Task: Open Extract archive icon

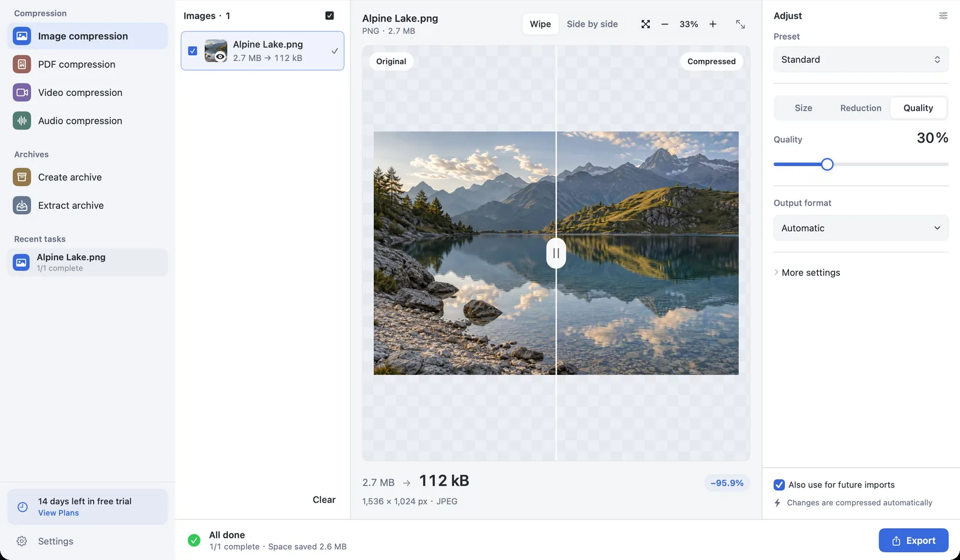Action: 22,205
